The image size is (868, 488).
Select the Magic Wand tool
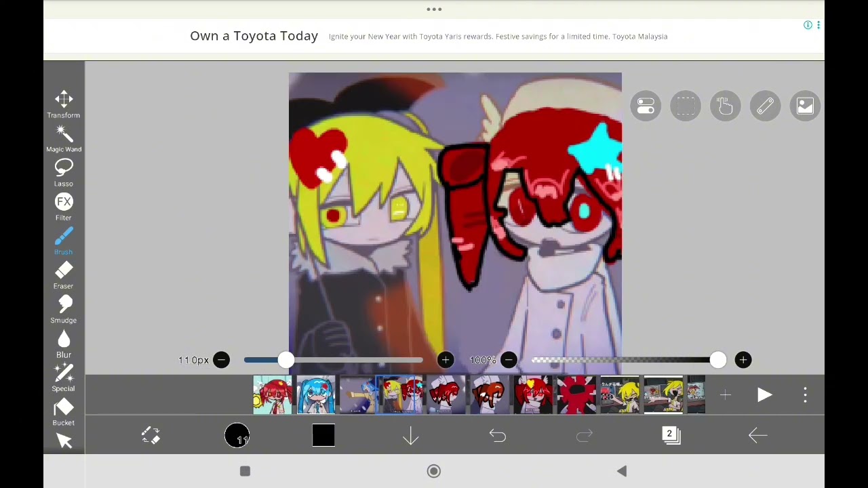pyautogui.click(x=64, y=138)
